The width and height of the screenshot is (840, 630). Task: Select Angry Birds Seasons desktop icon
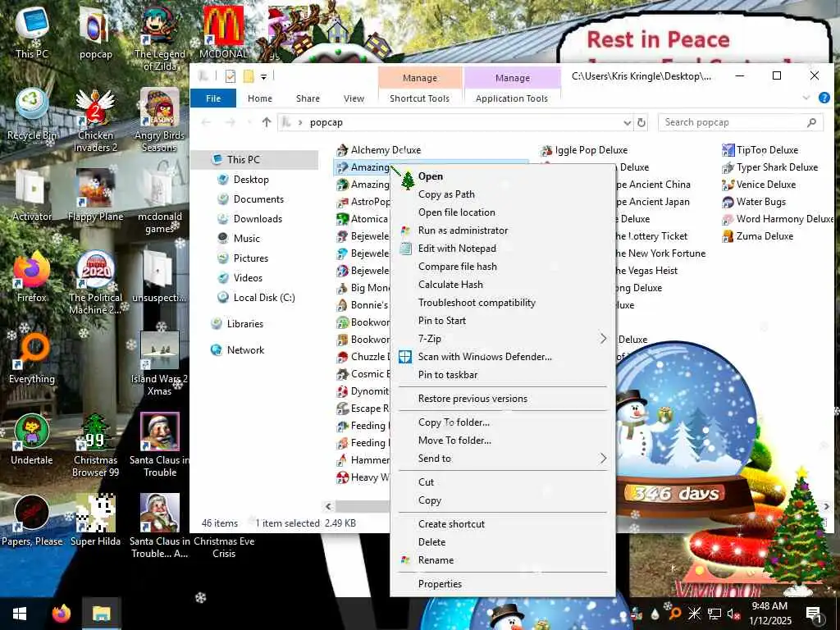click(x=159, y=120)
